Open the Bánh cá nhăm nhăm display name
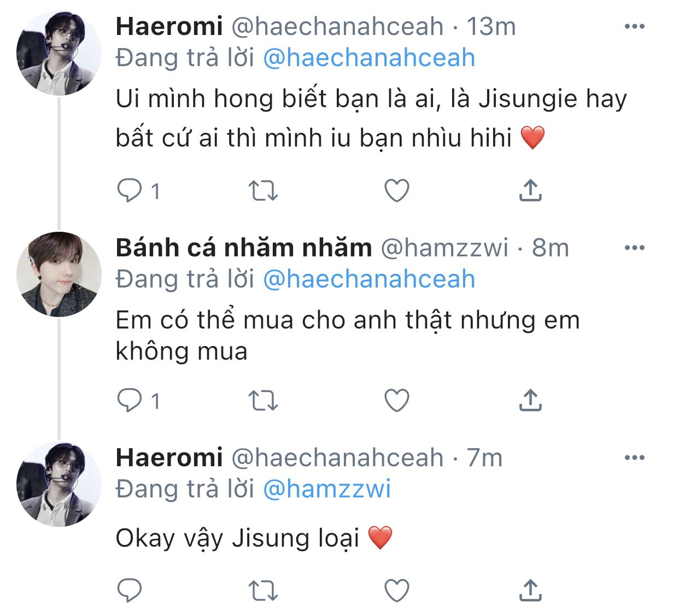 pyautogui.click(x=244, y=248)
